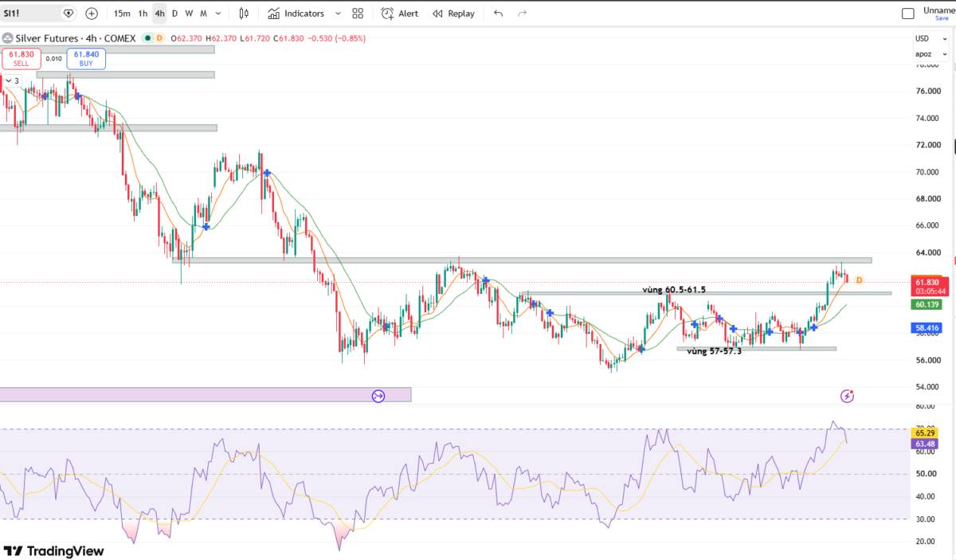Switch to the W weekly timeframe
Image resolution: width=956 pixels, height=560 pixels.
189,14
